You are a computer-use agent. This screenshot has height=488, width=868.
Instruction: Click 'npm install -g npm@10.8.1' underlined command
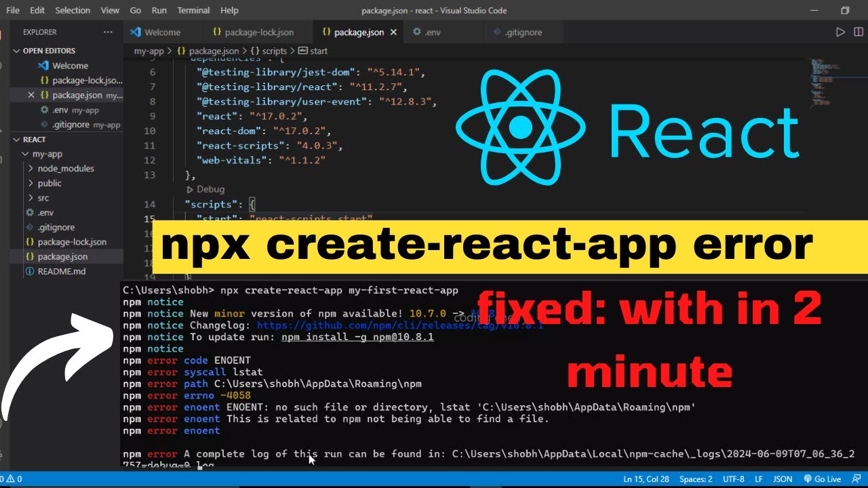357,337
